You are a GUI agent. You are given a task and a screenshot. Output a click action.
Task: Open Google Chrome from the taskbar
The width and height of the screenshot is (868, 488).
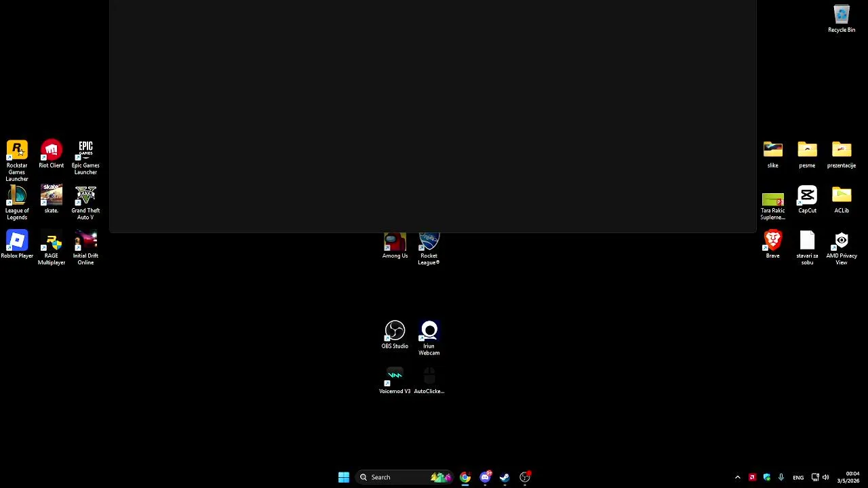pos(465,477)
